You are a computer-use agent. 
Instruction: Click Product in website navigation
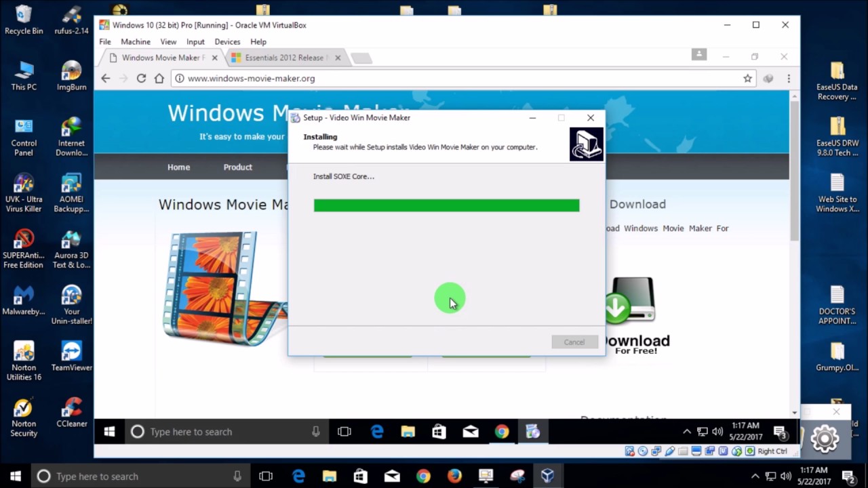click(238, 167)
